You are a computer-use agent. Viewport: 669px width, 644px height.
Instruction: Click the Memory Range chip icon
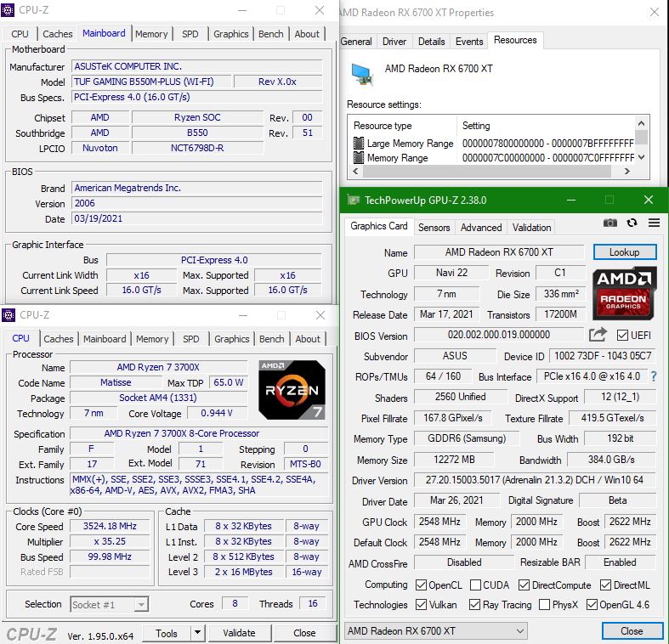click(x=359, y=157)
